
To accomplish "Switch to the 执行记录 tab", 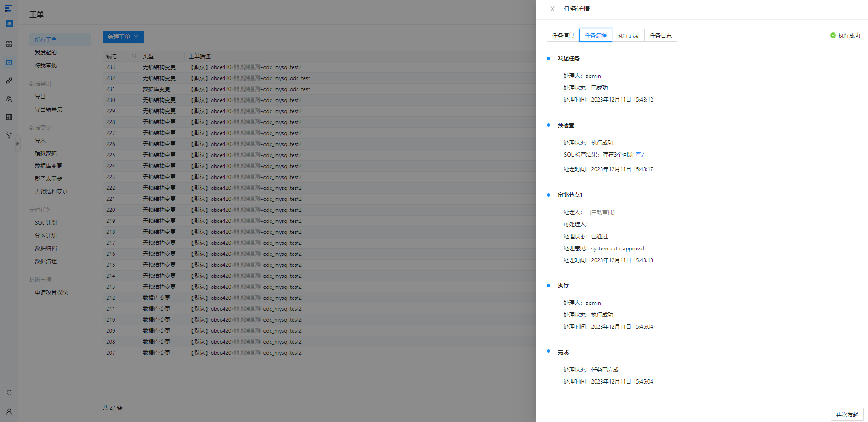I will tap(628, 35).
